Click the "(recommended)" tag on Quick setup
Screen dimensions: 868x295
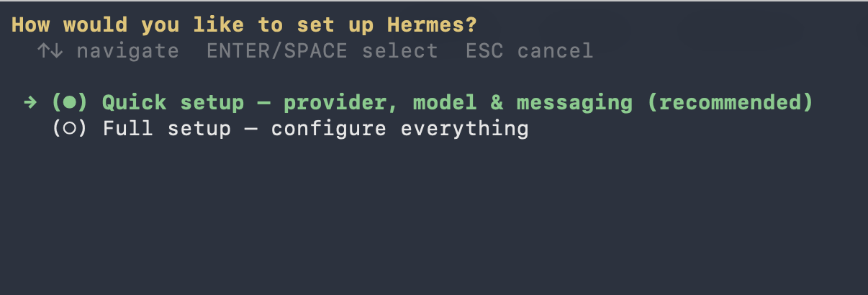tap(730, 103)
